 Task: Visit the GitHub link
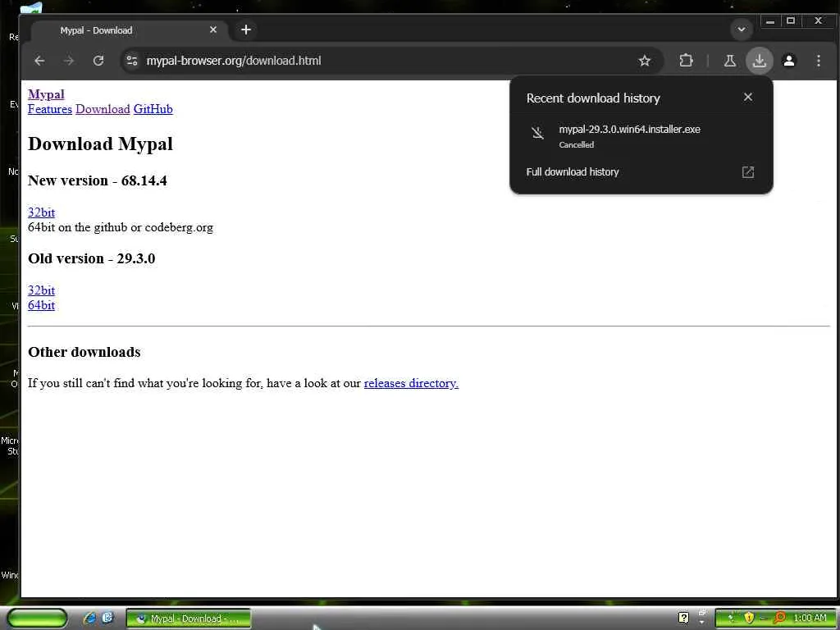[153, 109]
